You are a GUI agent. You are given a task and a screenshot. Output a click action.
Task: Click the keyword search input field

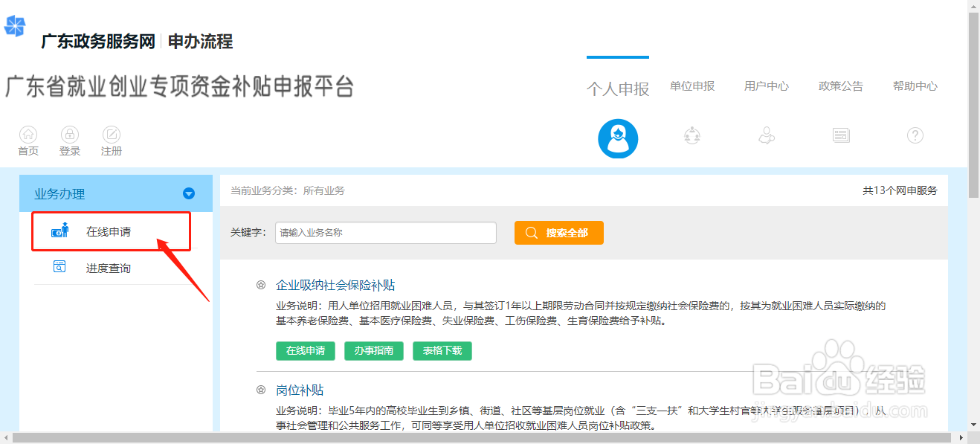point(385,233)
